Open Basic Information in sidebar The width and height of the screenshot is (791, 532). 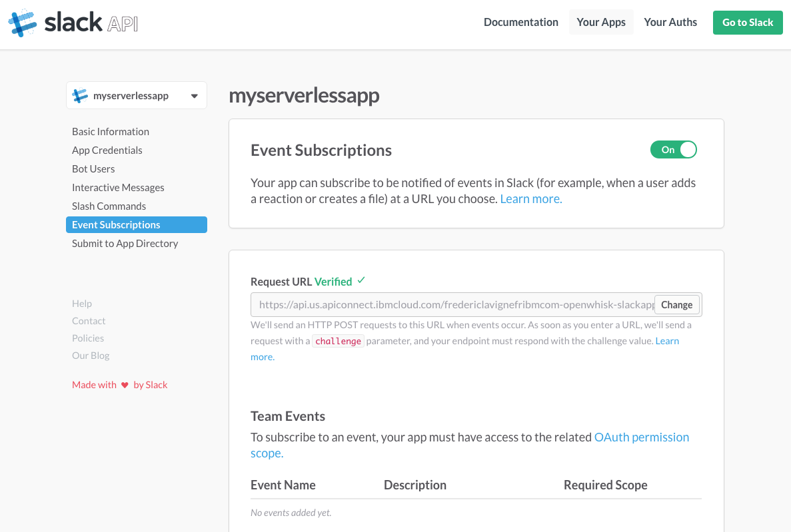[x=111, y=132]
